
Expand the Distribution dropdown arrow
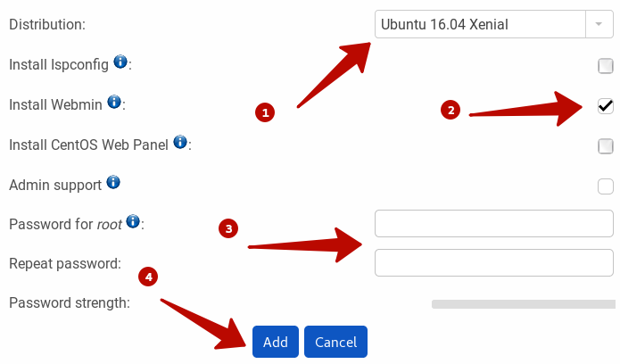[599, 24]
